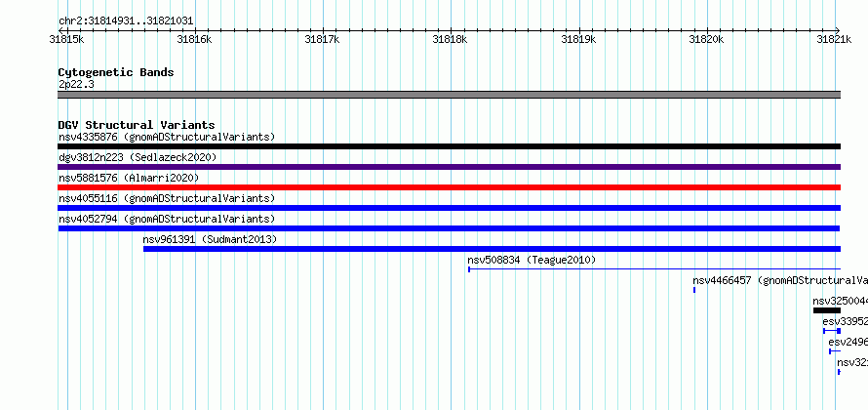868x410 pixels.
Task: Click the Cytogenetic Bands track title
Action: tap(116, 72)
